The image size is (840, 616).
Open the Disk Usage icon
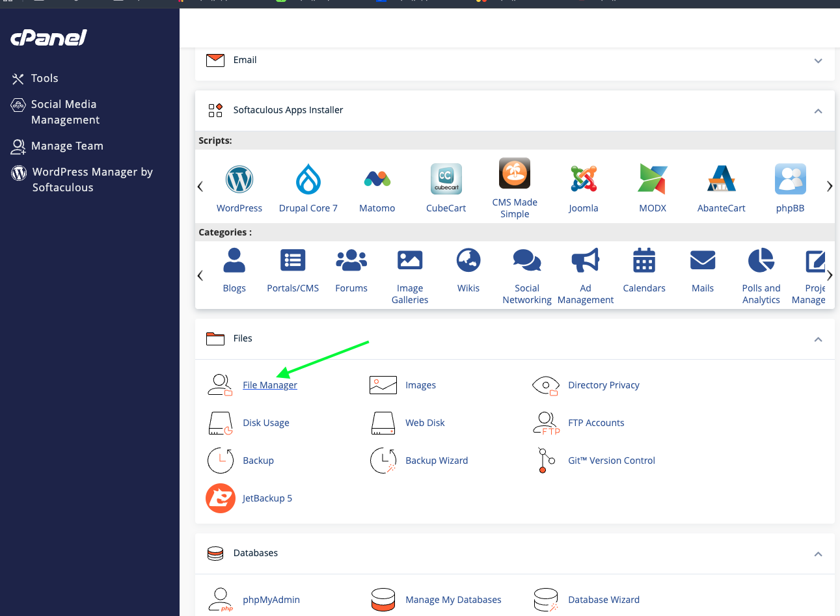pos(221,423)
